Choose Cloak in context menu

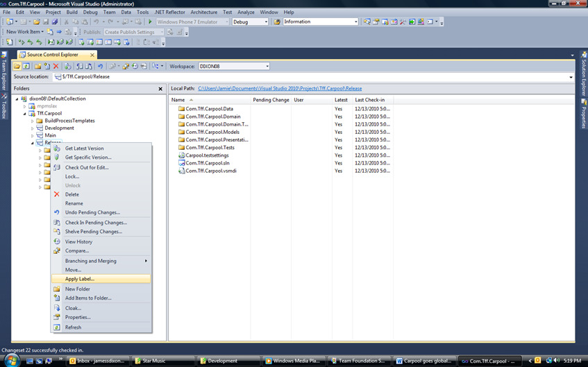pos(101,308)
